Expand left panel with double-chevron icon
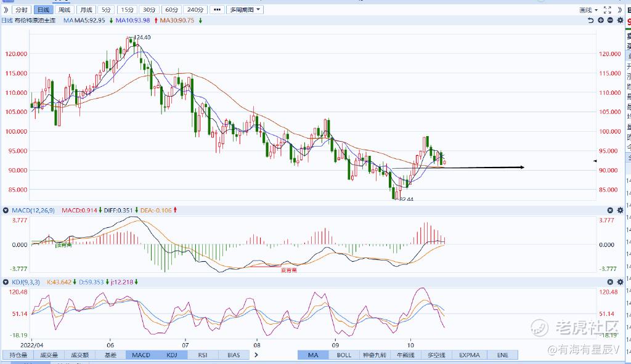This screenshot has height=364, width=631. (x=6, y=10)
